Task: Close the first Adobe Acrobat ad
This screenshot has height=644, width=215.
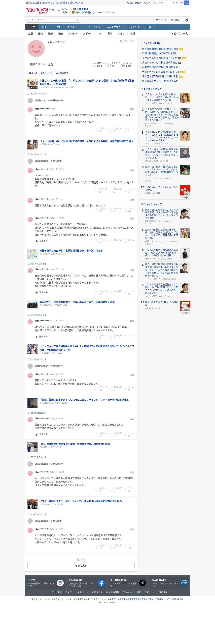Action: point(189,197)
